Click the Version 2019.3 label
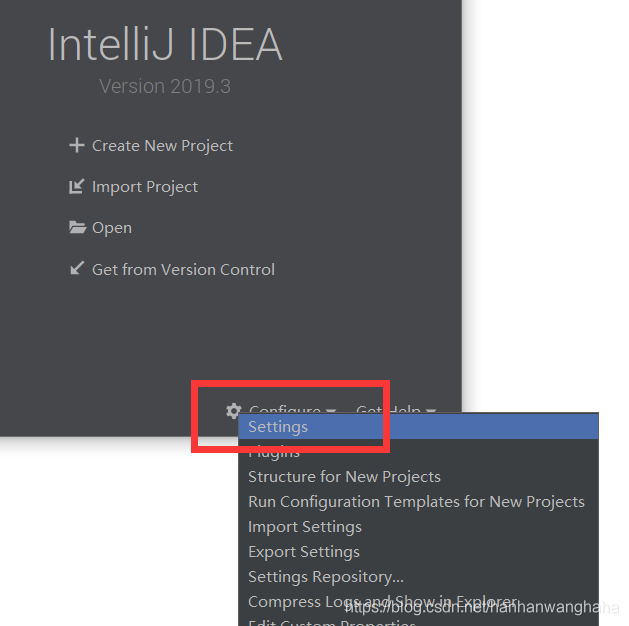The width and height of the screenshot is (629, 626). point(165,86)
